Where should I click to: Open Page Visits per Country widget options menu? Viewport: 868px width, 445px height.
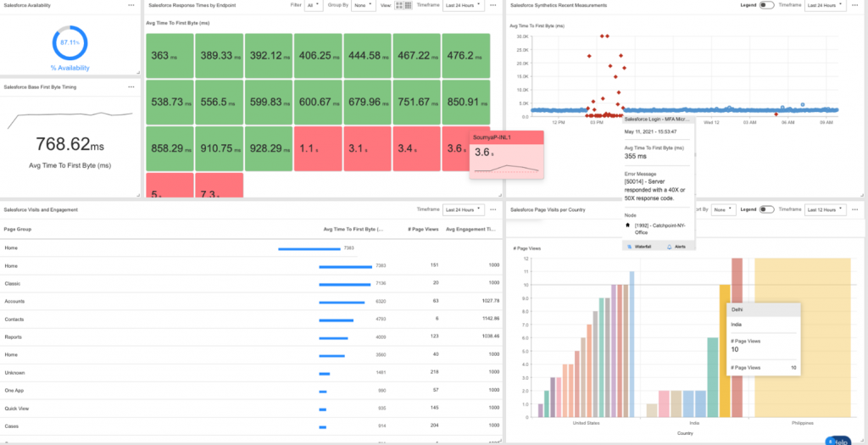coord(855,209)
